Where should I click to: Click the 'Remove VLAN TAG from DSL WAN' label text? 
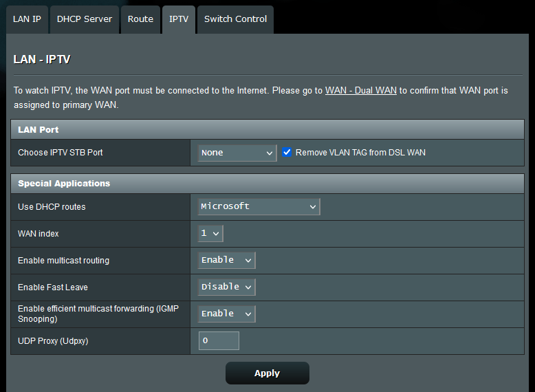coord(360,153)
